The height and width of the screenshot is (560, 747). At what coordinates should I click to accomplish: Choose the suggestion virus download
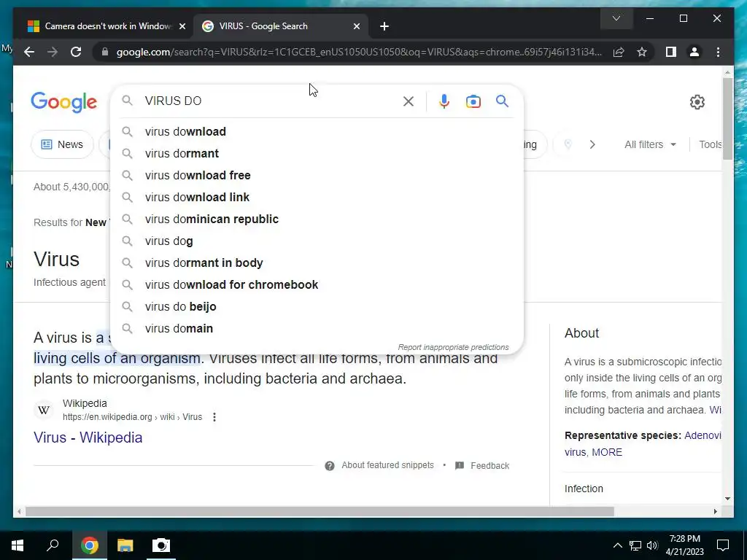(317, 131)
